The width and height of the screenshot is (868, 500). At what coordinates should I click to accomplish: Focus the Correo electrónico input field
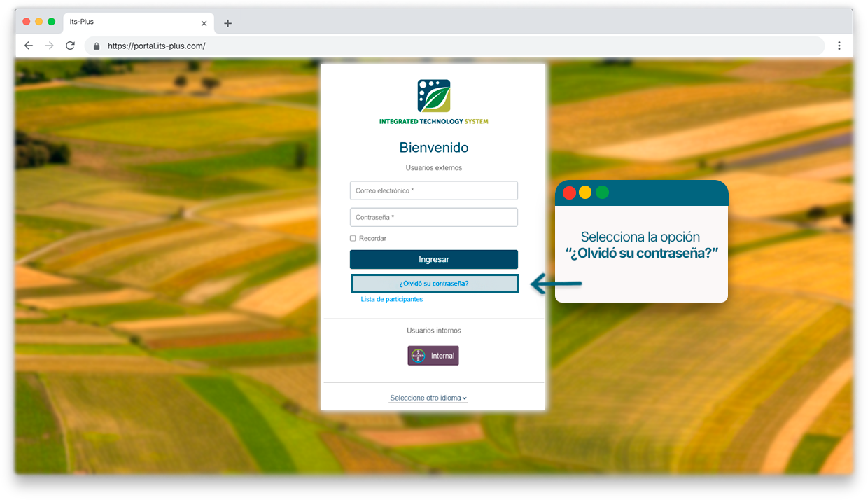pos(434,190)
